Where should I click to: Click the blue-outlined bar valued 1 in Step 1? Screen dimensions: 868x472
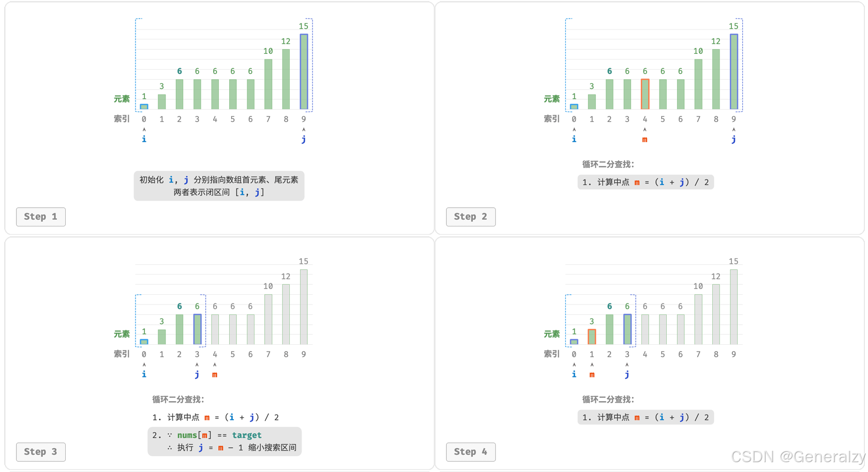(144, 106)
